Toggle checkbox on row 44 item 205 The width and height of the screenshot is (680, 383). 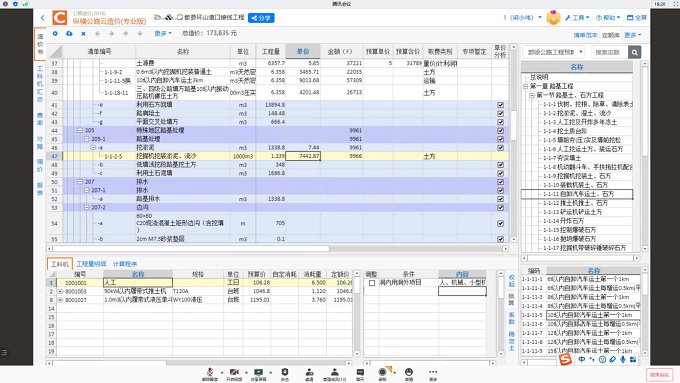(500, 131)
